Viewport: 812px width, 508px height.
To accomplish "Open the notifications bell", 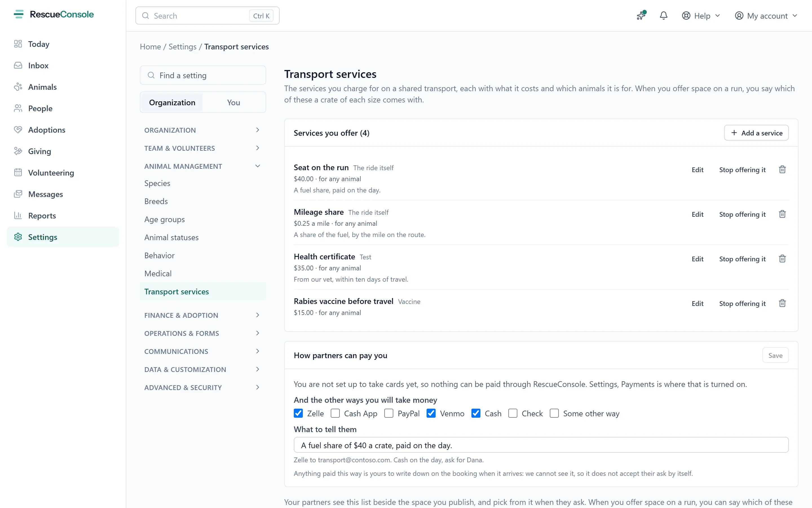I will tap(663, 16).
